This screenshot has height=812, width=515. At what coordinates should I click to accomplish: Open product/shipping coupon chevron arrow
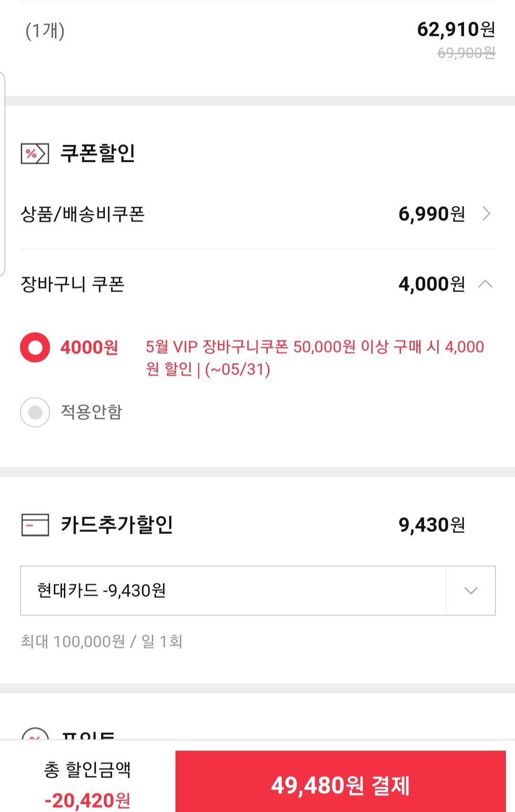coord(486,214)
